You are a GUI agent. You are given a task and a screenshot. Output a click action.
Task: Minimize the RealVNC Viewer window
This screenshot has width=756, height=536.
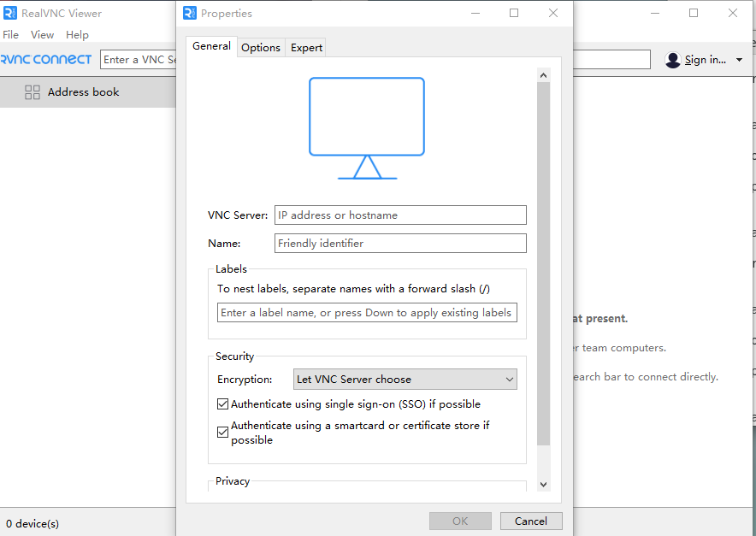[x=655, y=13]
